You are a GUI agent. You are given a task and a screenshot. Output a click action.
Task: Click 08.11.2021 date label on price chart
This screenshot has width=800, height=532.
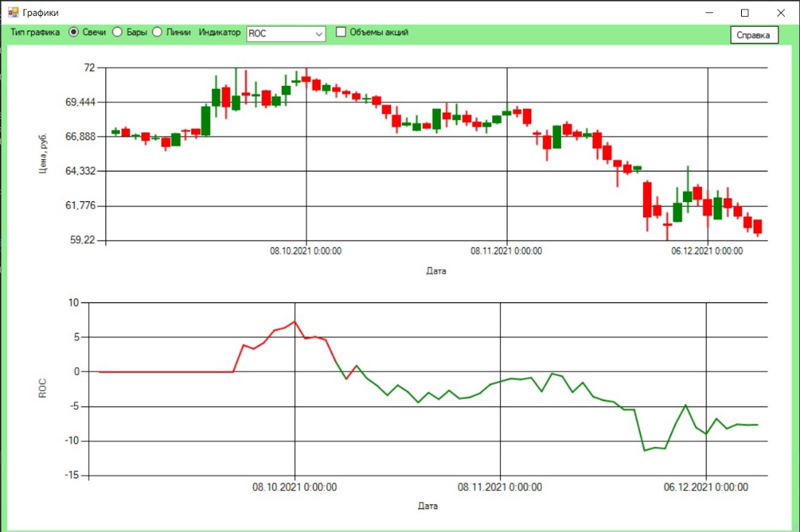pyautogui.click(x=506, y=251)
